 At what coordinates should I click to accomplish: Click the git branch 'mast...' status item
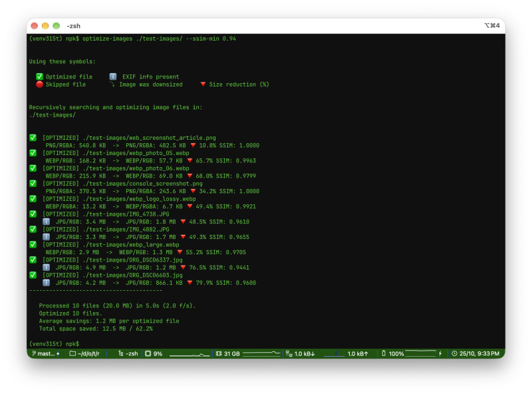(45, 353)
